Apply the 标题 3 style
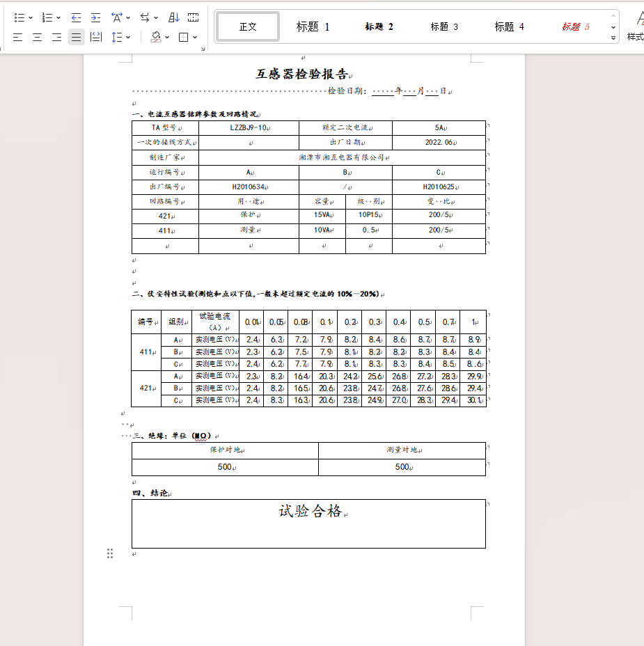 point(444,26)
